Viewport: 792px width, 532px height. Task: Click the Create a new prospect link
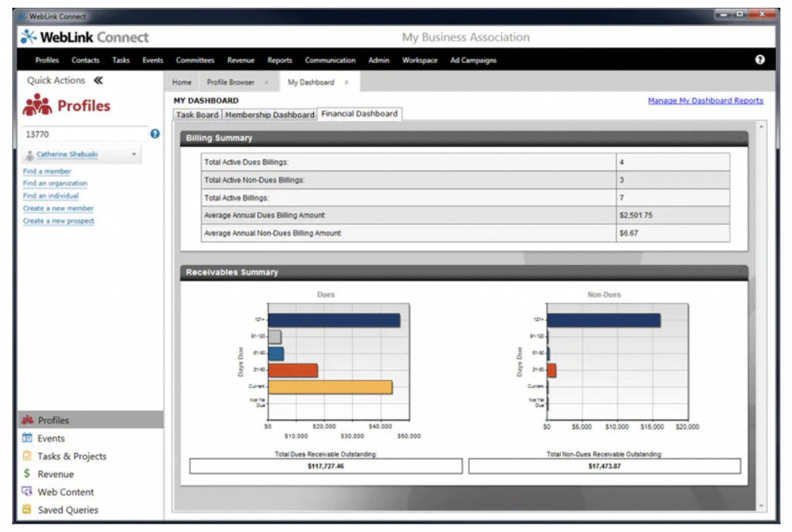click(57, 221)
